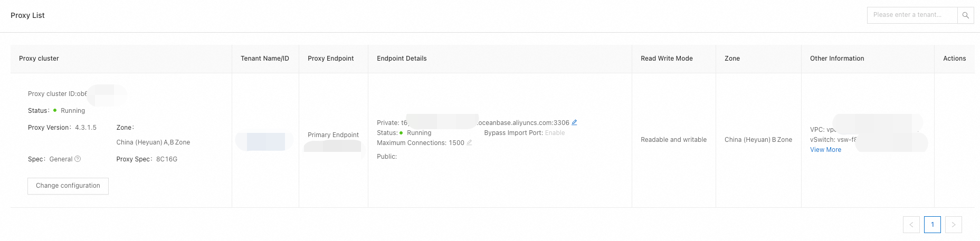The height and width of the screenshot is (241, 980).
Task: Go to previous page arrow
Action: point(911,225)
